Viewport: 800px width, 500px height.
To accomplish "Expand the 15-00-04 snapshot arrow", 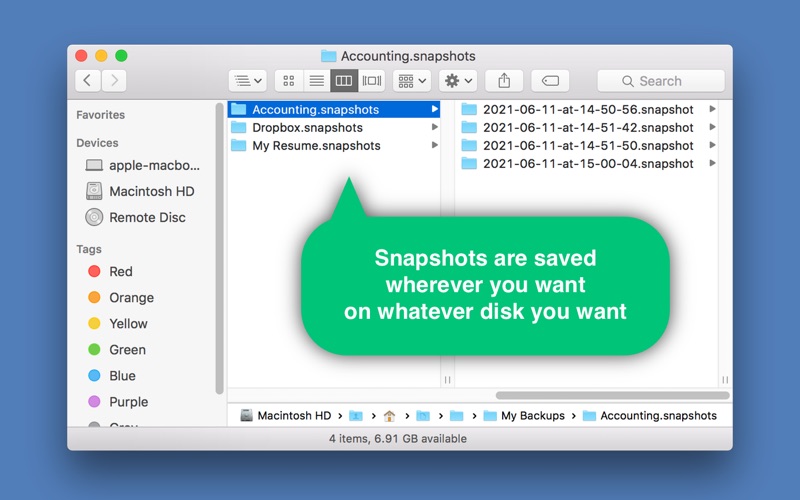I will click(712, 163).
